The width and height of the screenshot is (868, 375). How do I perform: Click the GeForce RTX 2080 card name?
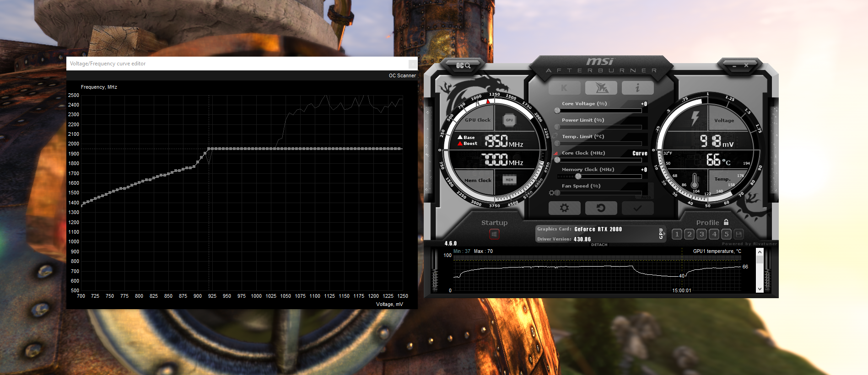[x=598, y=229]
